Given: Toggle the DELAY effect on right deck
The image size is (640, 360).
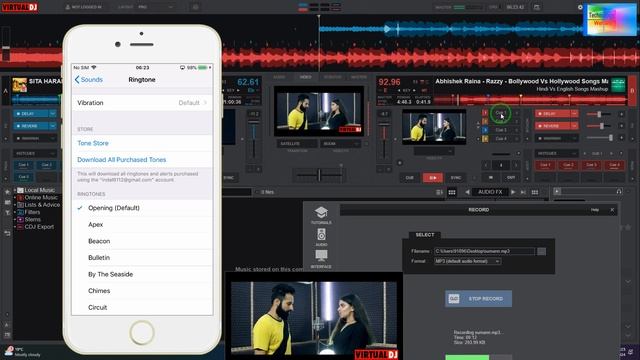Looking at the screenshot, I should pyautogui.click(x=552, y=113).
